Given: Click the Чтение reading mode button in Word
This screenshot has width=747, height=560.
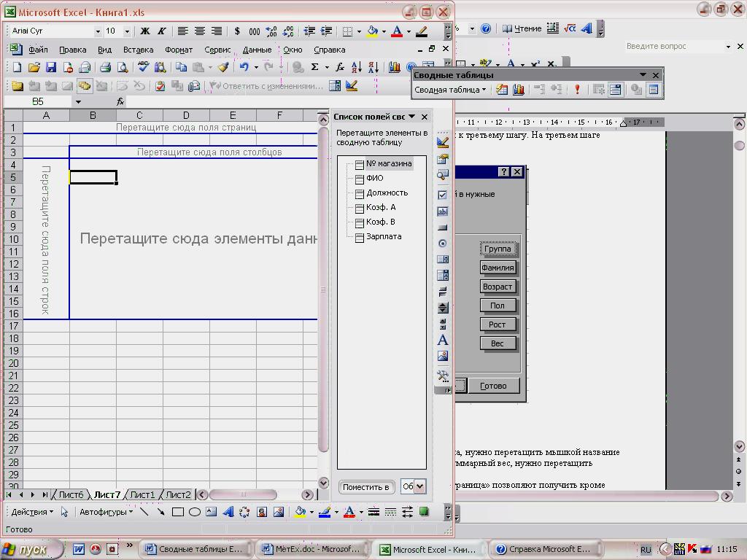Looking at the screenshot, I should [x=522, y=28].
